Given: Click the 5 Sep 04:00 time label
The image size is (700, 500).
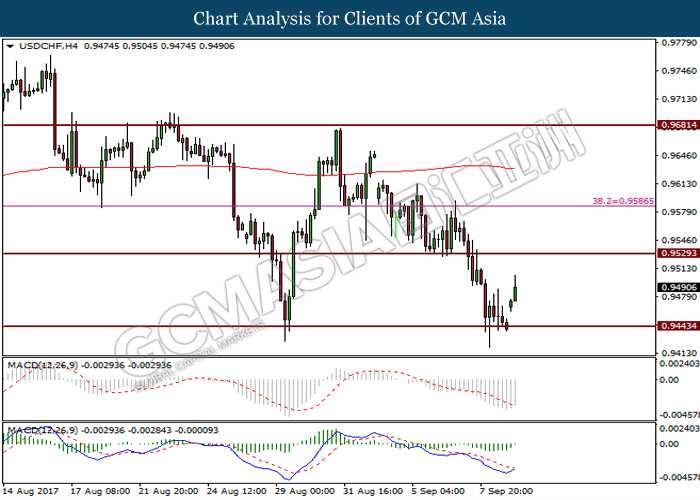Looking at the screenshot, I should tap(438, 491).
